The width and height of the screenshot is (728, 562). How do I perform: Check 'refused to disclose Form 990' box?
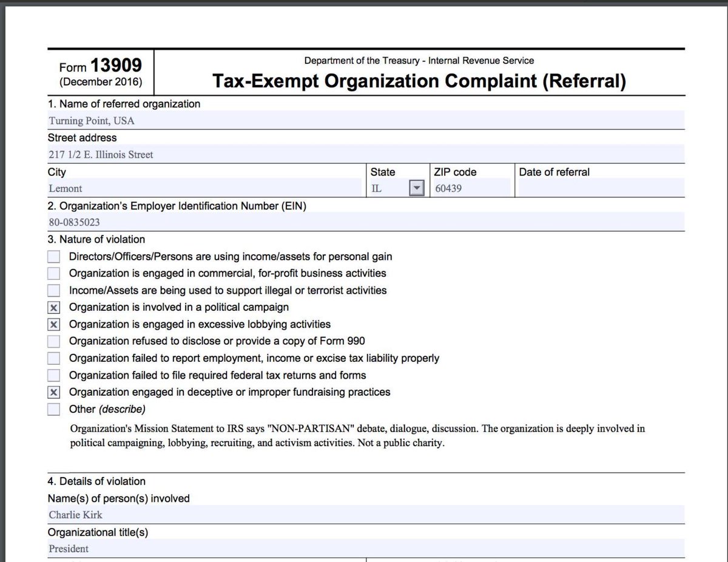[x=54, y=341]
